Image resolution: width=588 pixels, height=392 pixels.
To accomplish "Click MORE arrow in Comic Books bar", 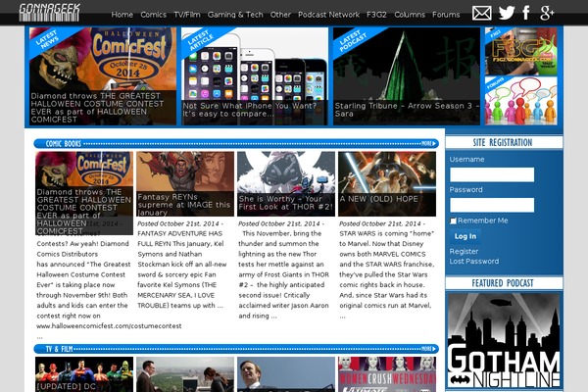I will (x=429, y=143).
